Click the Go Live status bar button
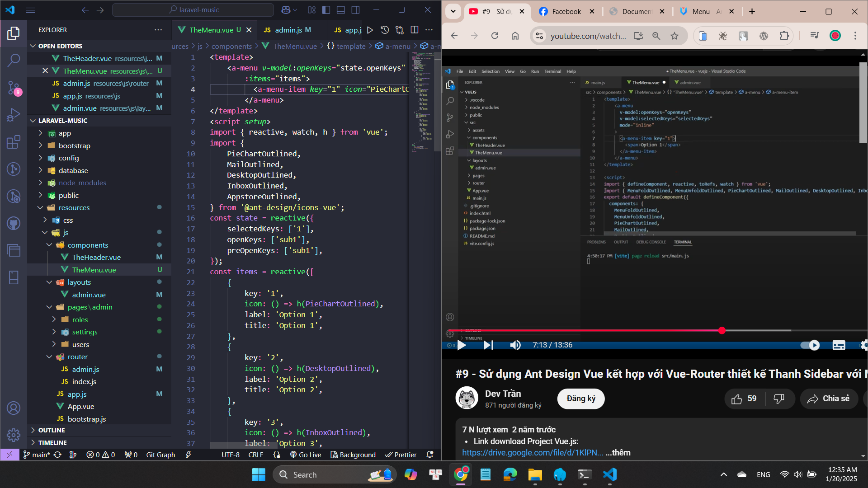Screen dimensions: 868x488 (306, 455)
